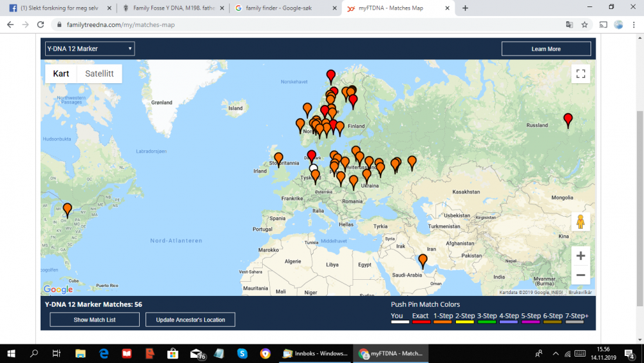Switch map to Satellitt view
This screenshot has height=363, width=644.
coord(99,74)
